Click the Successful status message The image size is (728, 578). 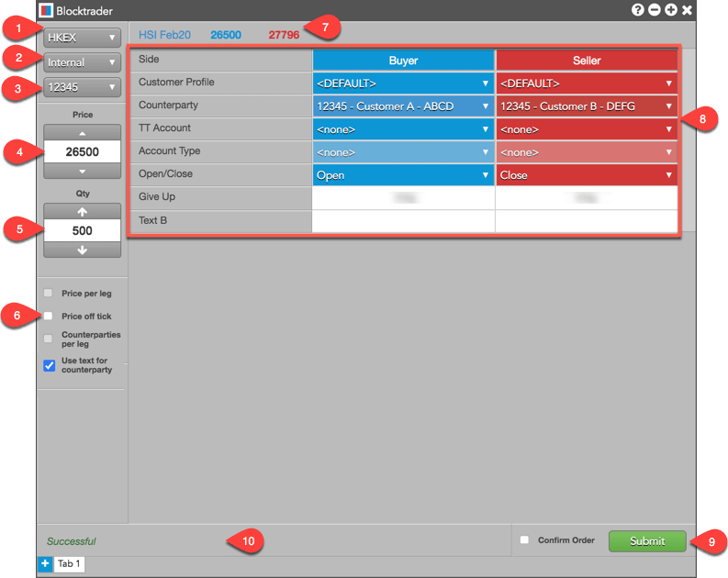[x=71, y=541]
